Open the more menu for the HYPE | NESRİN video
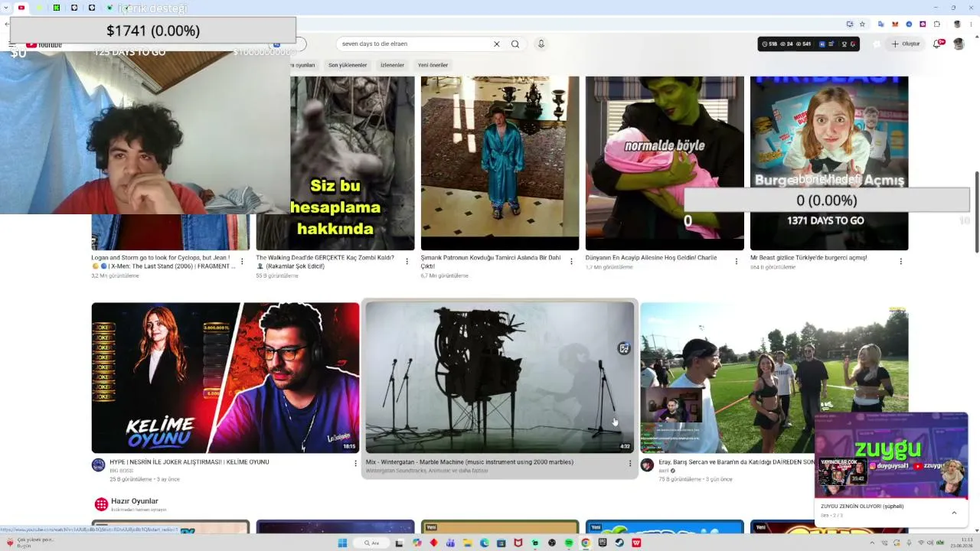 coord(355,463)
